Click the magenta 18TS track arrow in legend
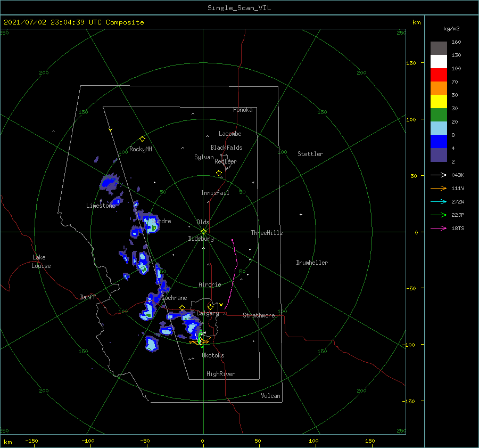 [x=439, y=228]
